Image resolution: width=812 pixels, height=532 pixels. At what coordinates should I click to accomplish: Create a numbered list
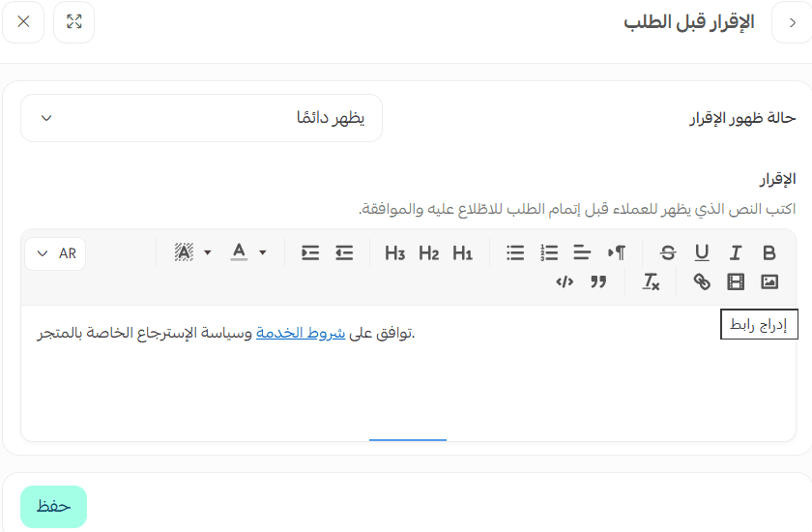click(549, 253)
